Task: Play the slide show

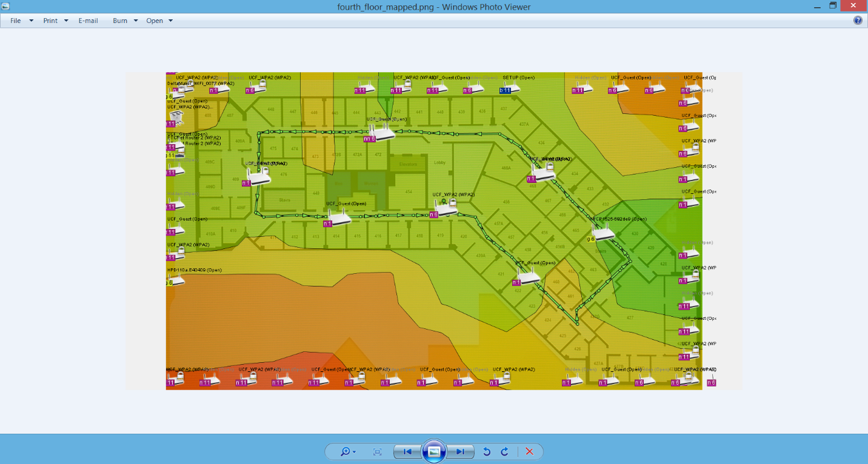Action: click(x=434, y=451)
